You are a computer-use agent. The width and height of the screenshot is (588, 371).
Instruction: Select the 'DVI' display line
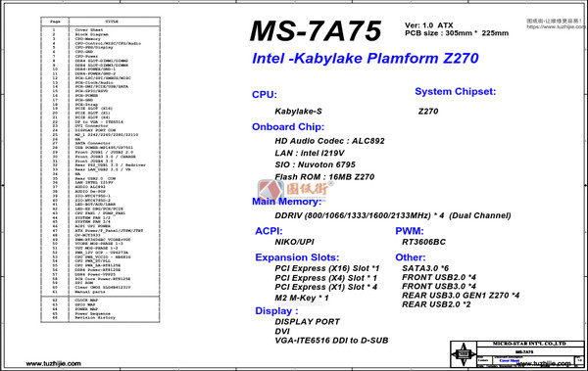[x=282, y=331]
